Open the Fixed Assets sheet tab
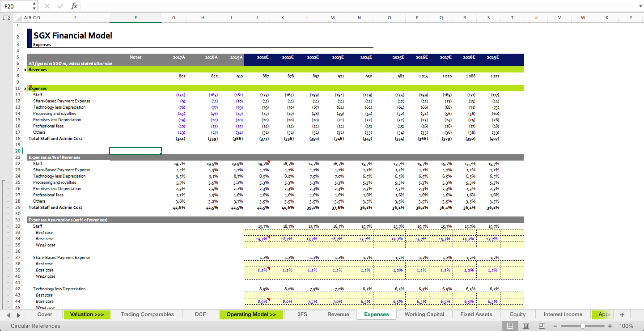The width and height of the screenshot is (644, 331). pos(476,314)
